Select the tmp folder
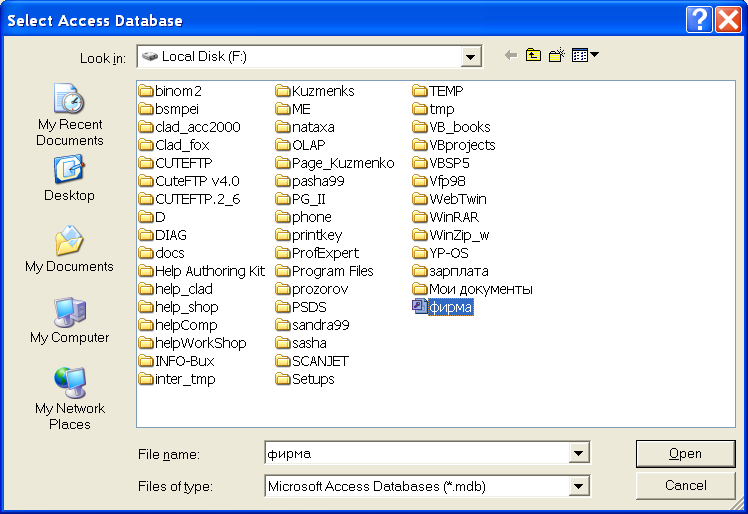748x514 pixels. [433, 109]
